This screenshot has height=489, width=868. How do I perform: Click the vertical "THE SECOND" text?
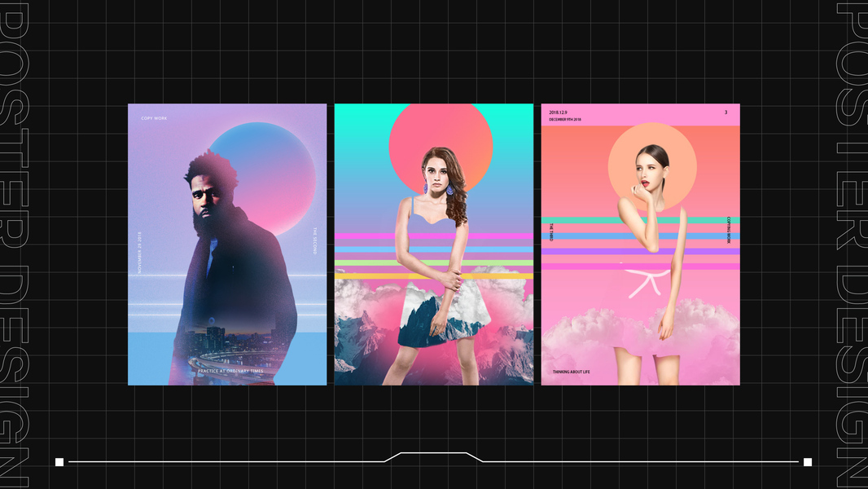314,241
